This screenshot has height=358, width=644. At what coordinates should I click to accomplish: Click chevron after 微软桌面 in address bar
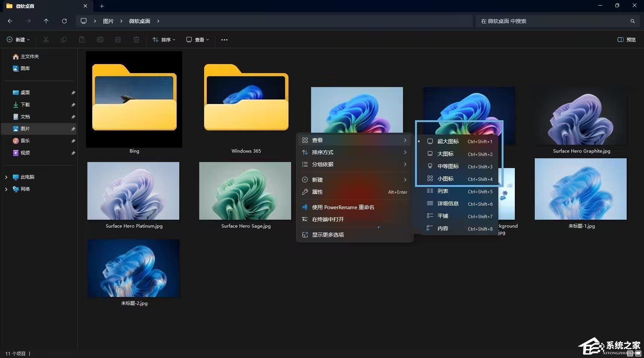pos(158,21)
